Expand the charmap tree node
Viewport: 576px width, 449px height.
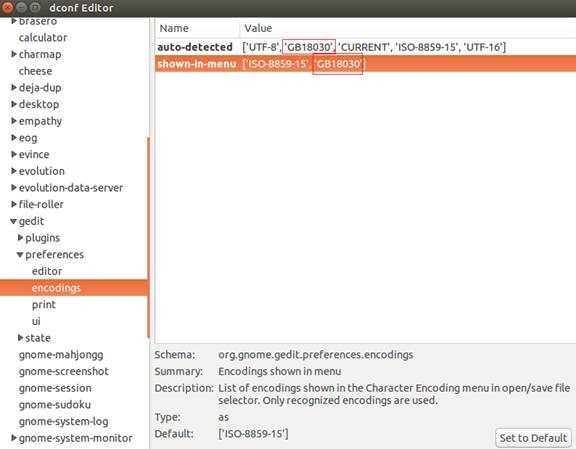(14, 54)
